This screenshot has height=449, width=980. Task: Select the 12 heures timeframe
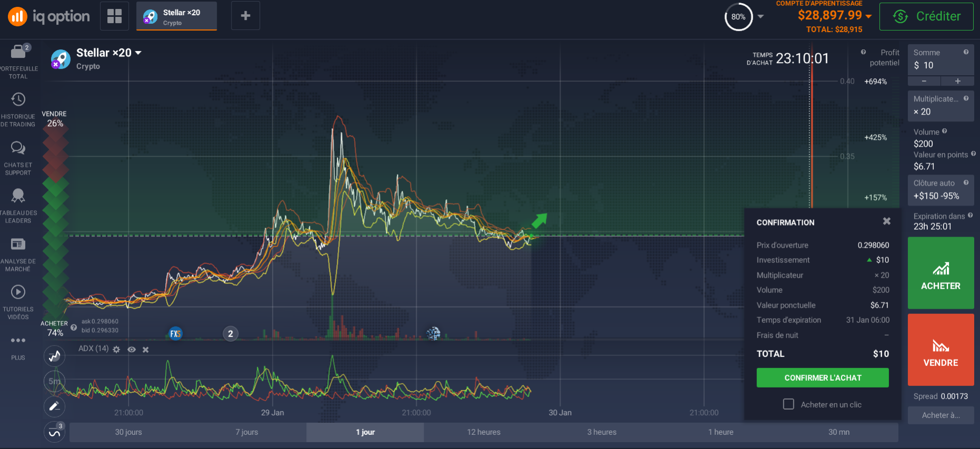(x=484, y=432)
